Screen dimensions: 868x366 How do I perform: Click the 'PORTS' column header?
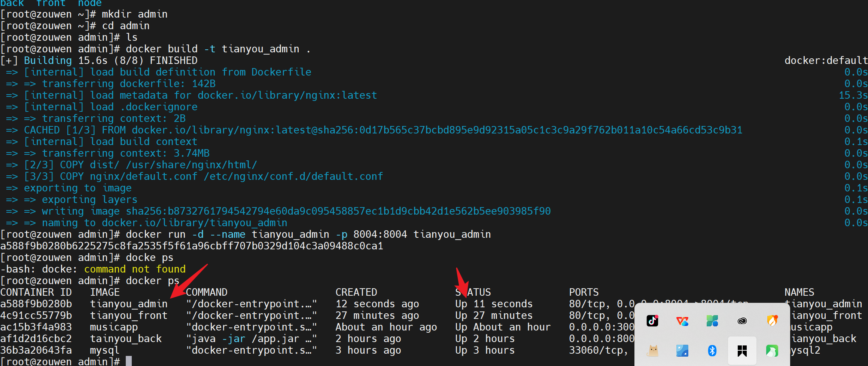pos(584,292)
